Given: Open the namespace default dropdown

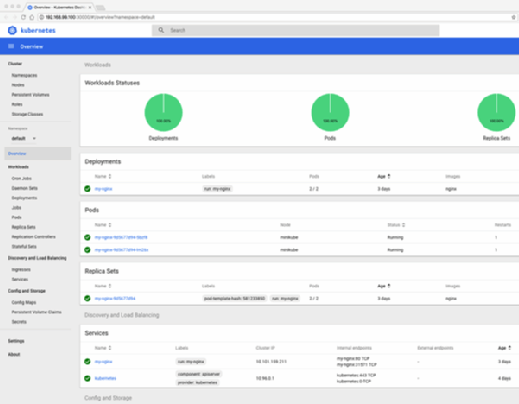Looking at the screenshot, I should [x=23, y=138].
